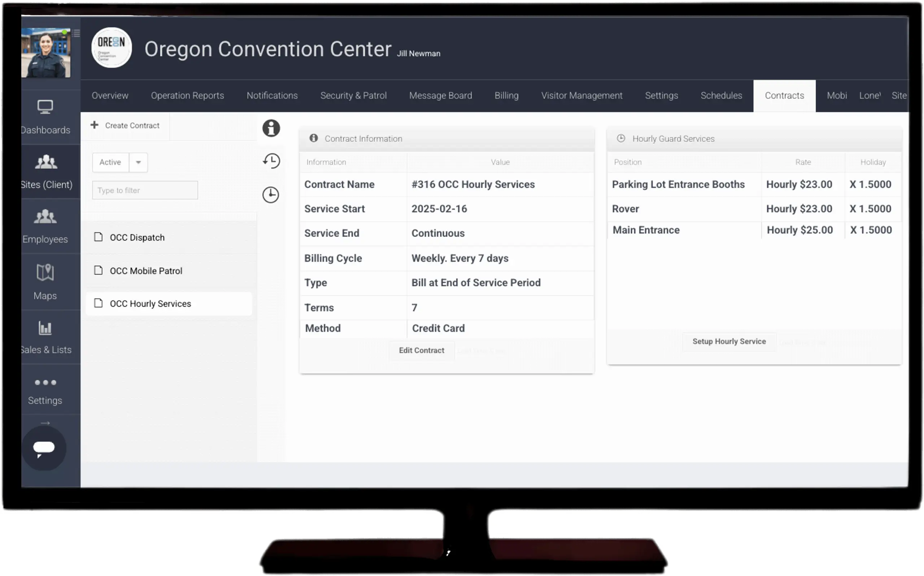Click the Weekly. Every 7 days value
The height and width of the screenshot is (576, 924).
point(460,258)
